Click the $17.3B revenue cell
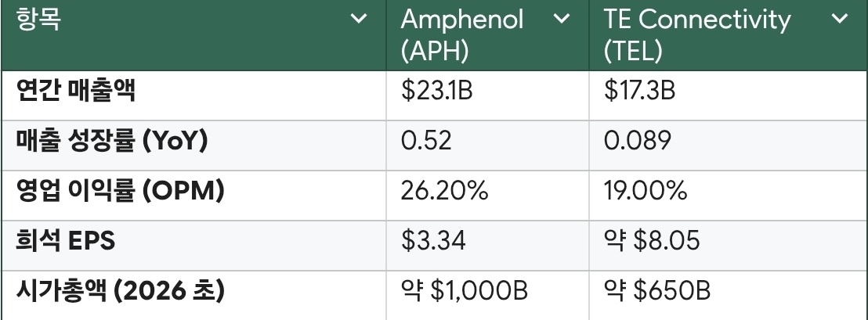The width and height of the screenshot is (868, 320). click(x=728, y=95)
